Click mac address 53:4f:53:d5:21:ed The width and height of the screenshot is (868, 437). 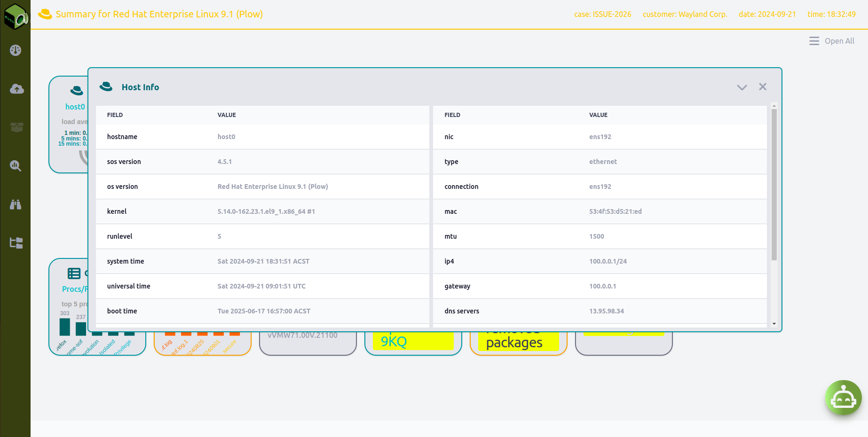615,211
